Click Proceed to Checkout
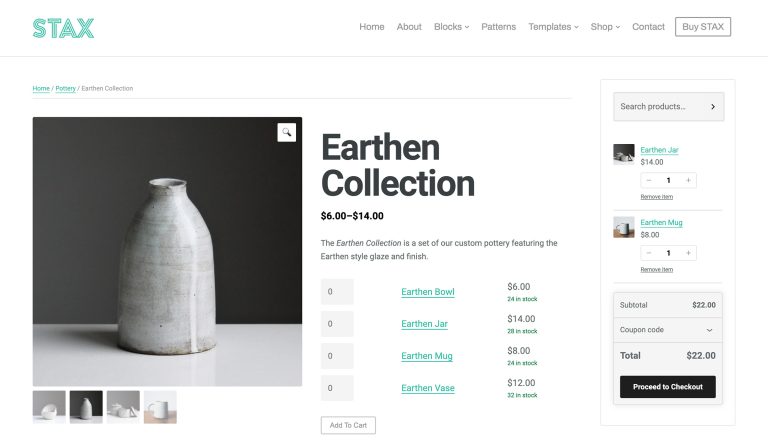This screenshot has height=448, width=768. (668, 387)
